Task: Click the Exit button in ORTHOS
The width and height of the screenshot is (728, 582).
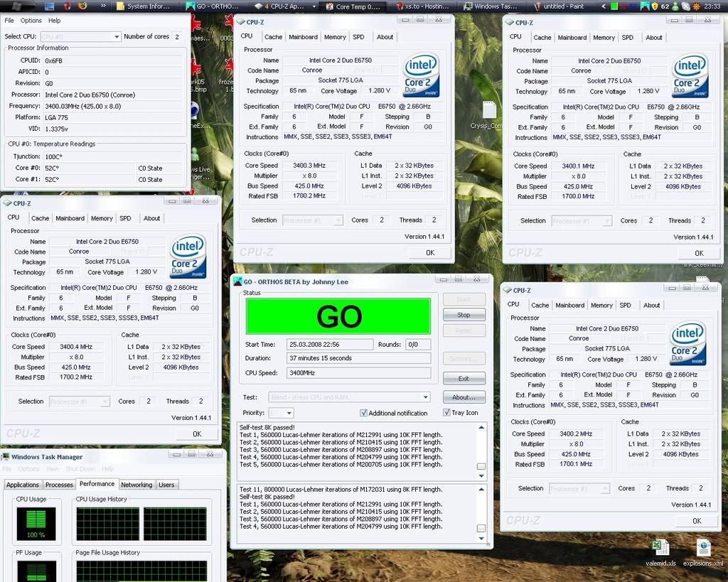Action: pyautogui.click(x=464, y=378)
